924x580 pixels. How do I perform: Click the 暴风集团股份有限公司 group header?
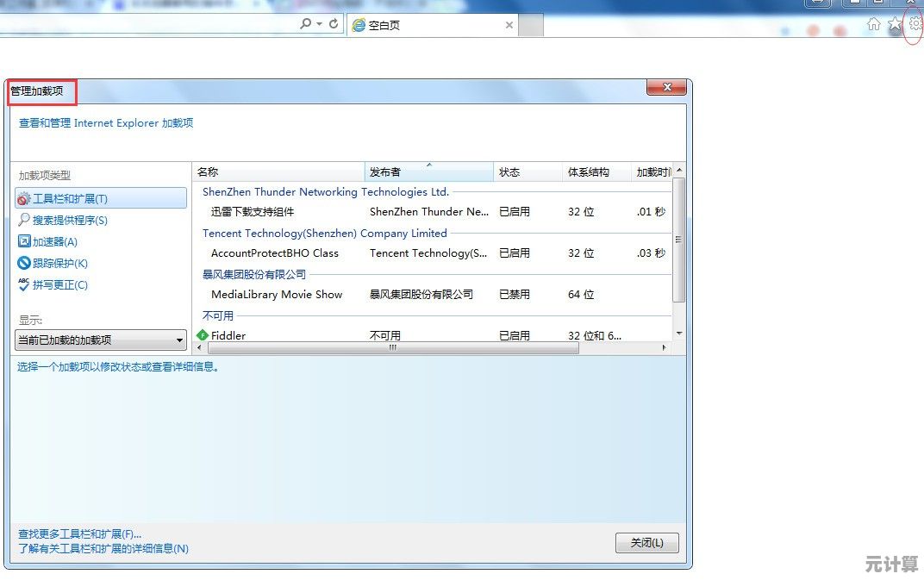[x=254, y=274]
